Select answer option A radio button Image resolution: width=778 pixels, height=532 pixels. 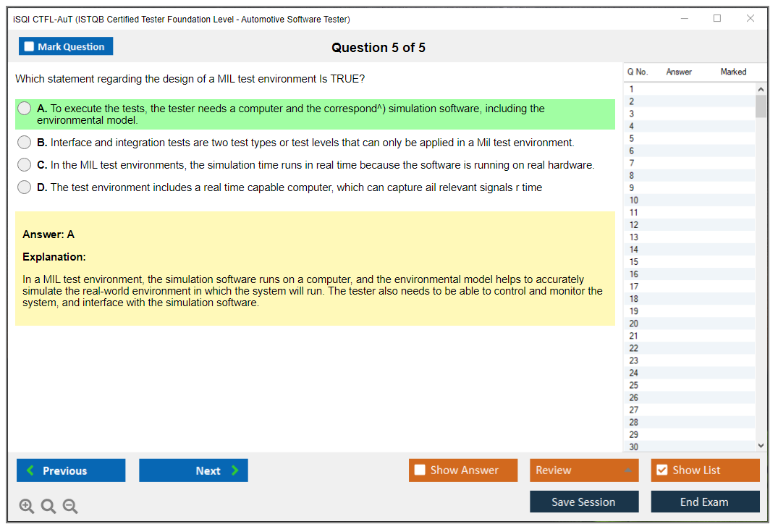[25, 109]
